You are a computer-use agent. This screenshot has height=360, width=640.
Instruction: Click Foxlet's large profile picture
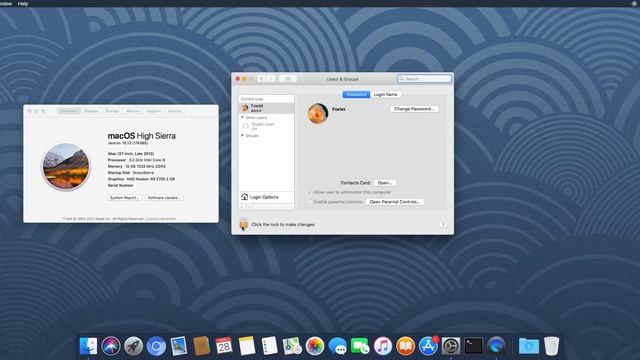point(318,113)
